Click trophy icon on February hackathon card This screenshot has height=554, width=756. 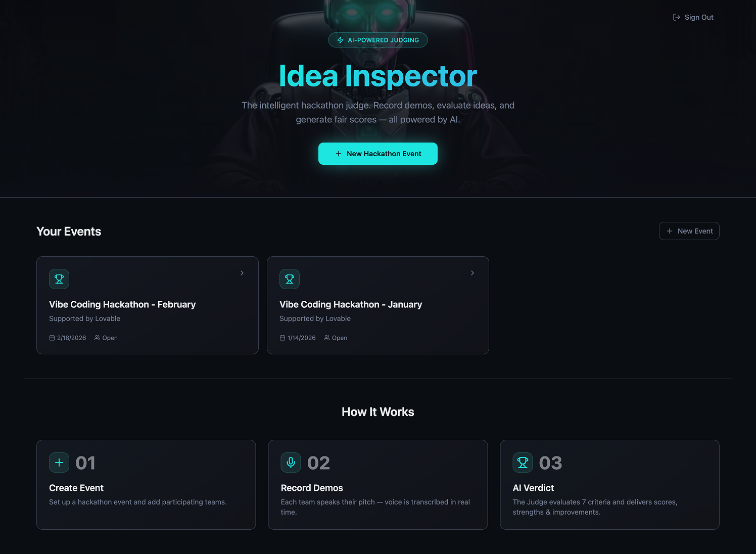tap(59, 279)
